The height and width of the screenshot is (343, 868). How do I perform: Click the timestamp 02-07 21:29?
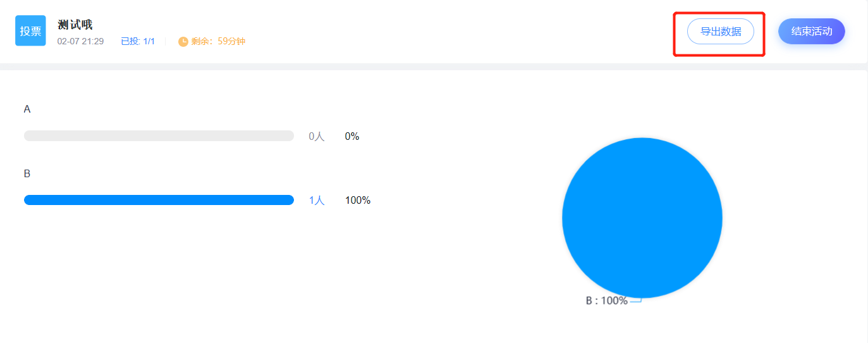80,42
